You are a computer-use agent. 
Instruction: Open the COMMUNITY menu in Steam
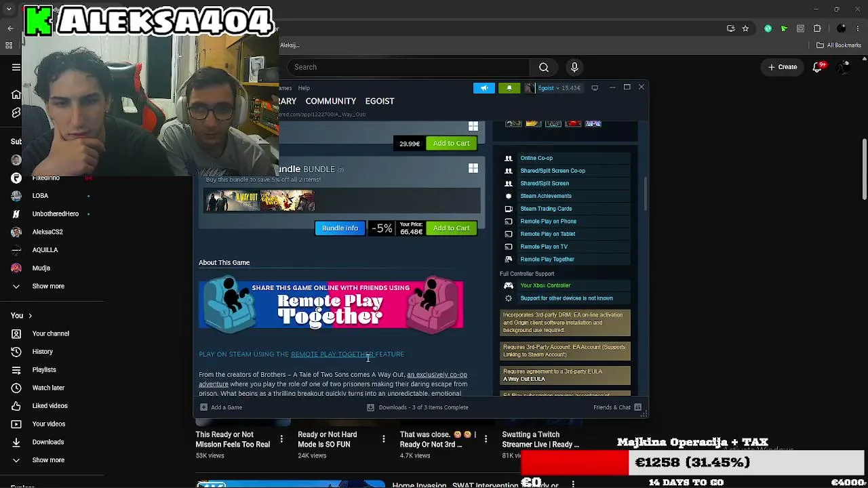(330, 101)
